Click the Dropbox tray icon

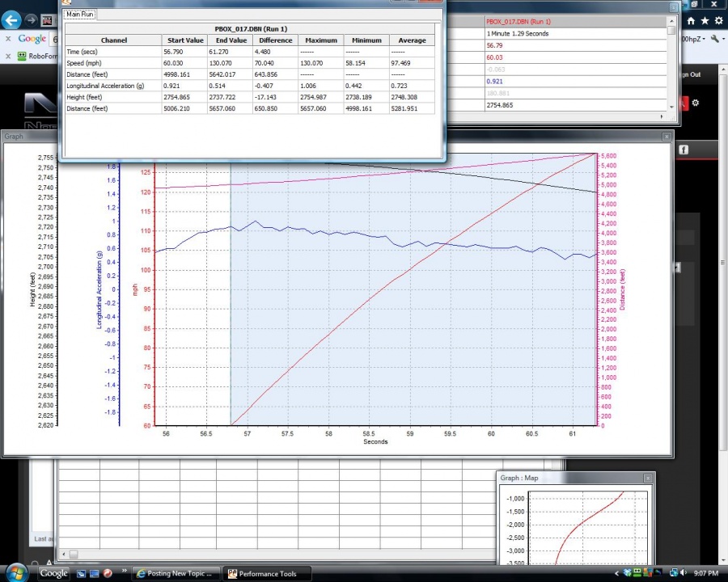628,573
